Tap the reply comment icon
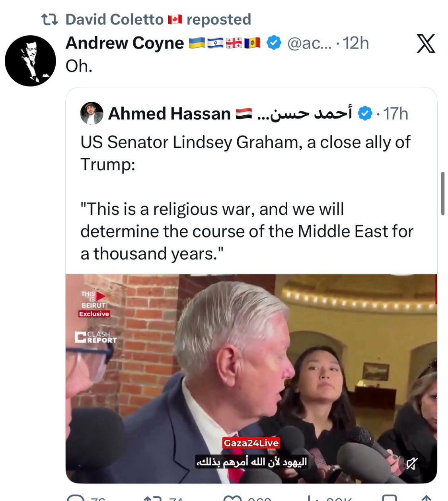 (76, 498)
